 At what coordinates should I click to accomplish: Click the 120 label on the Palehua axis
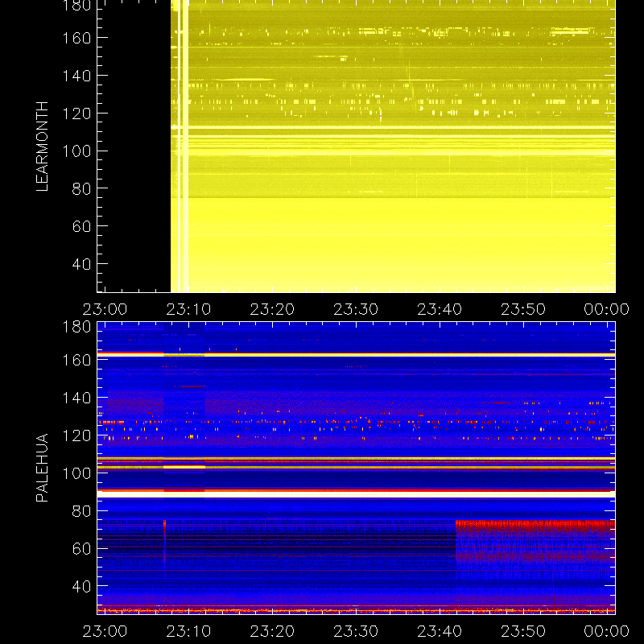click(76, 436)
